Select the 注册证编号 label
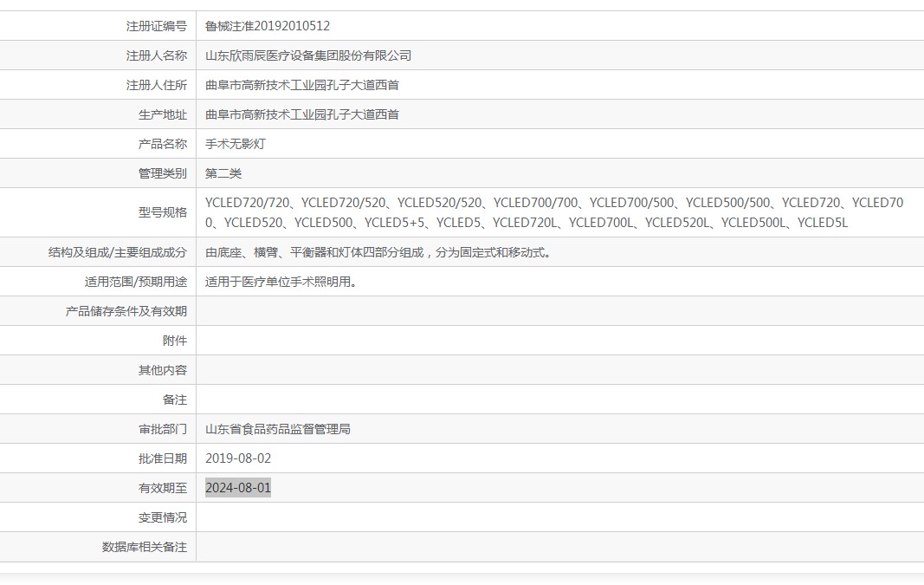924x585 pixels. pos(156,26)
